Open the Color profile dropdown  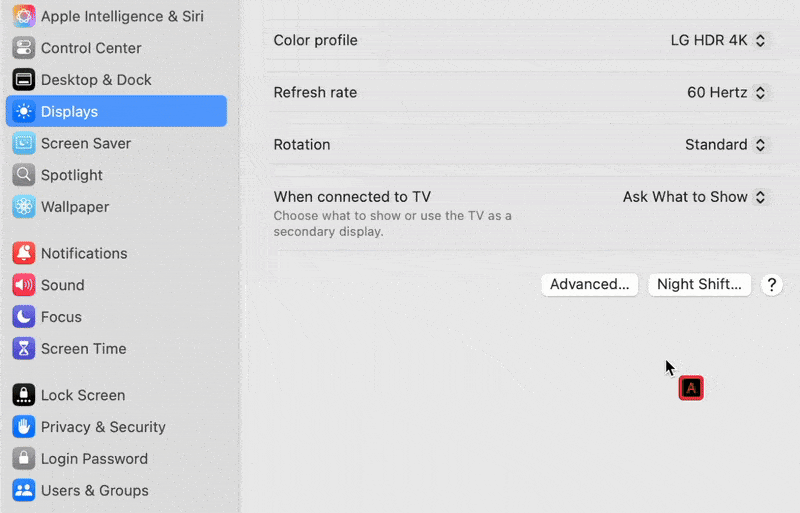pyautogui.click(x=718, y=41)
